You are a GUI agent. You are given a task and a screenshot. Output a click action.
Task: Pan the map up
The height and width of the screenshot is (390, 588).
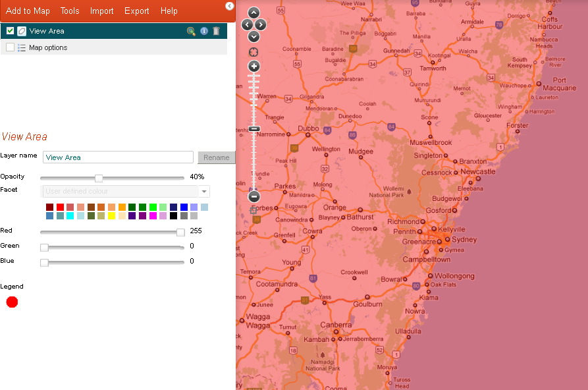(254, 13)
